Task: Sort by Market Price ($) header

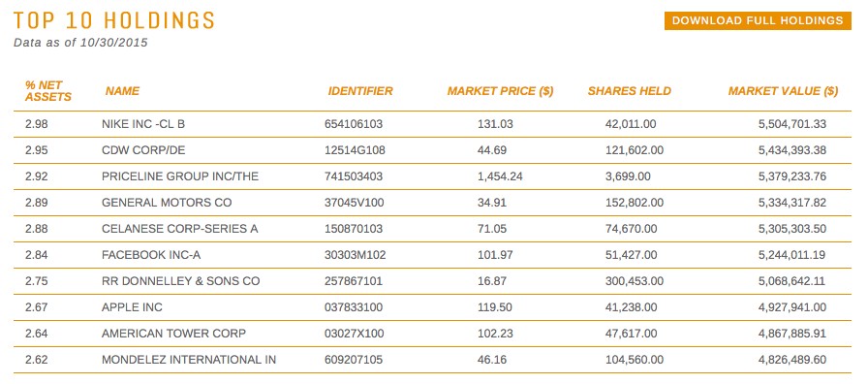Action: (501, 91)
